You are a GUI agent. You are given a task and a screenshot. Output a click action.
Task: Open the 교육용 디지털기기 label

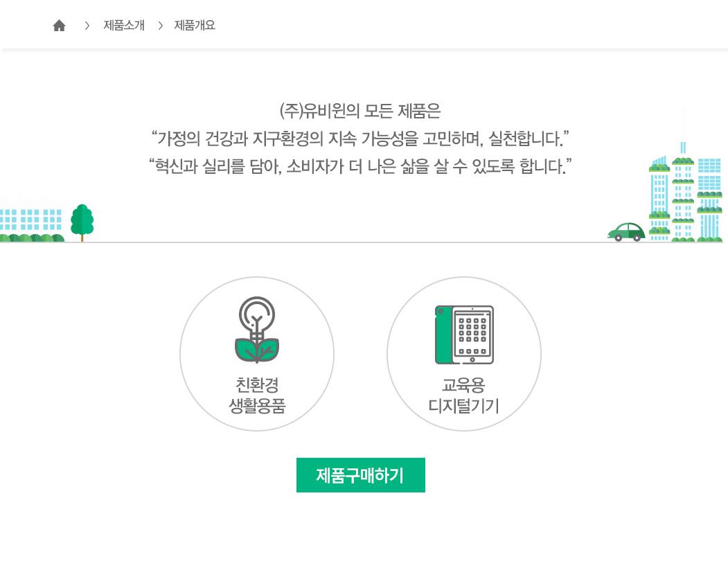point(464,395)
